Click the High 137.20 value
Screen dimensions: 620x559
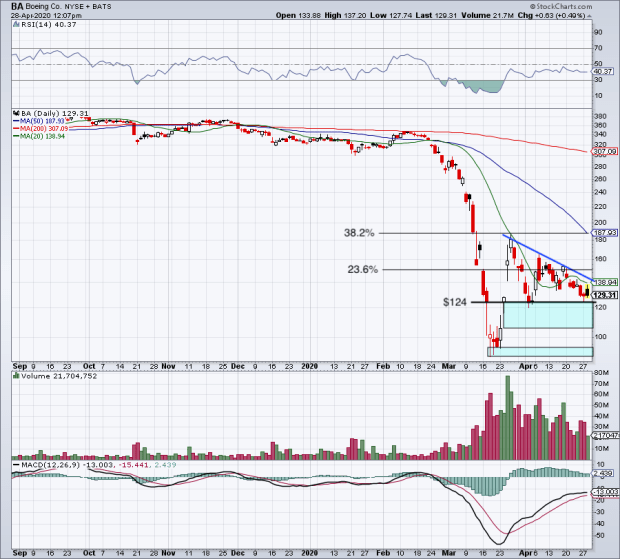coord(345,16)
